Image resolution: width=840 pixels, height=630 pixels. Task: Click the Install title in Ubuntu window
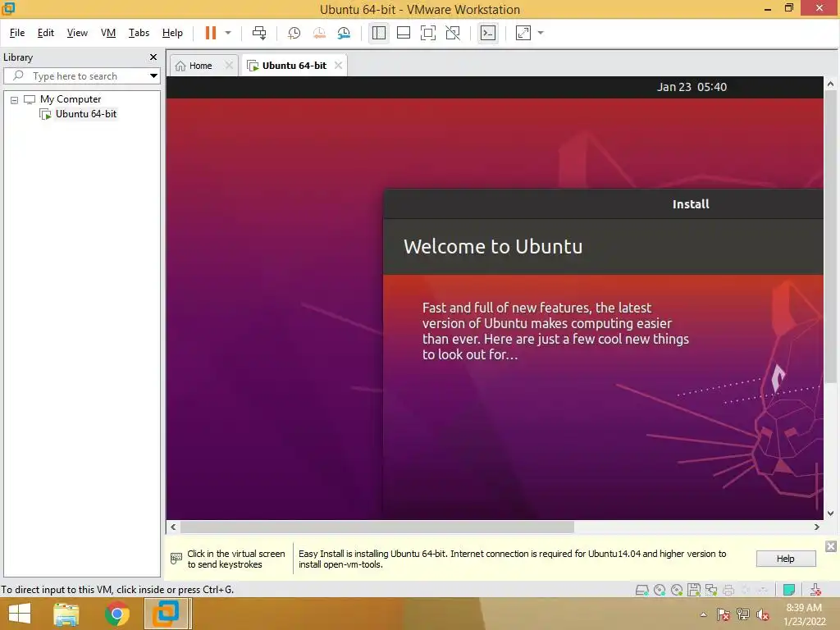691,204
